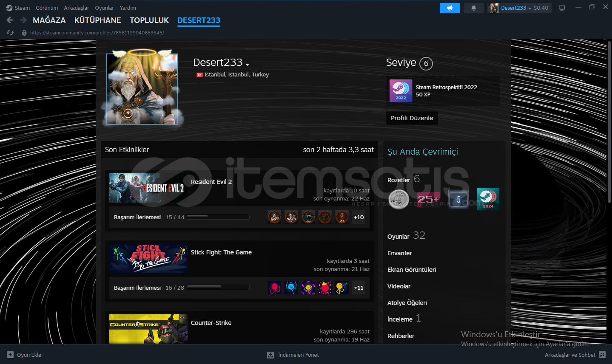Go back with the left arrow
This screenshot has width=612, height=364.
[x=10, y=20]
